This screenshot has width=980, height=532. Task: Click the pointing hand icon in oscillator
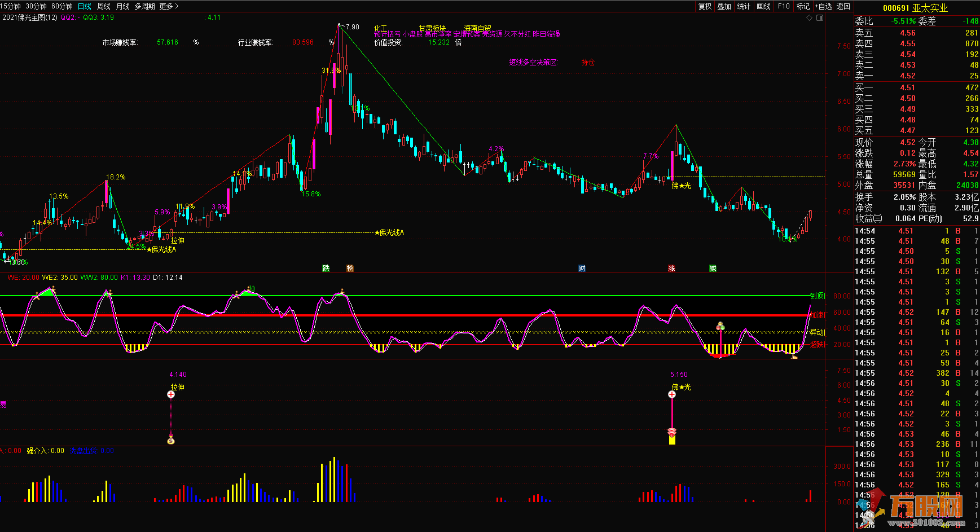click(x=794, y=355)
